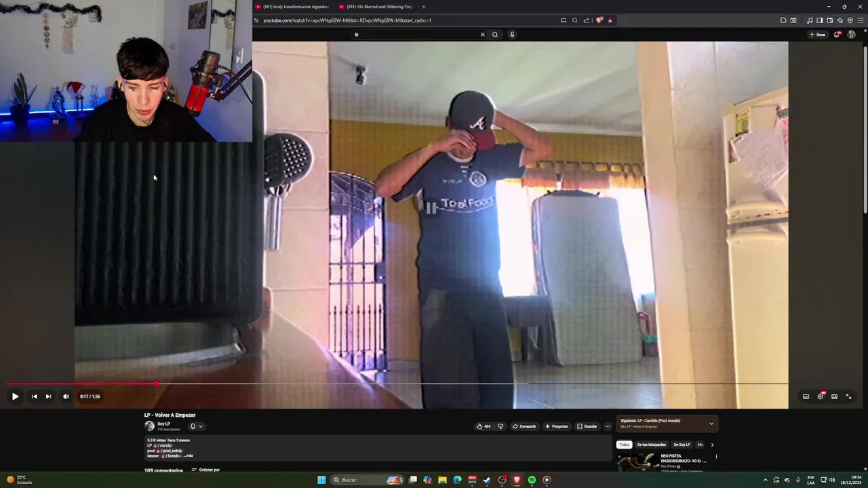This screenshot has width=868, height=488.
Task: Open the YouTube account avatar menu
Action: (x=852, y=35)
